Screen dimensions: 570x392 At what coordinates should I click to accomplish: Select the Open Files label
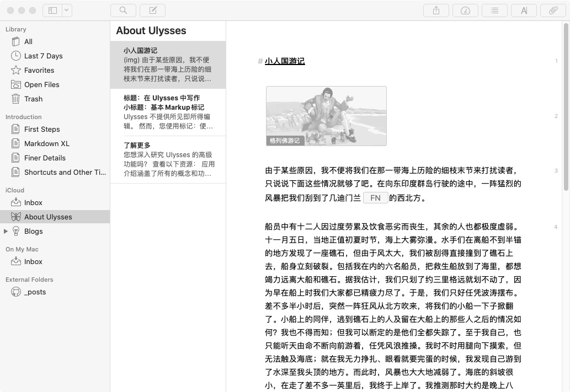[x=42, y=85]
